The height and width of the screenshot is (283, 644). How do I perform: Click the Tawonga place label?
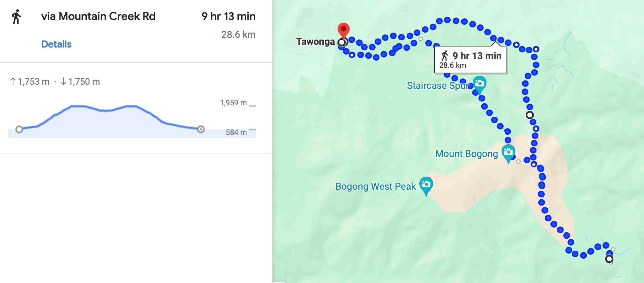coord(315,42)
